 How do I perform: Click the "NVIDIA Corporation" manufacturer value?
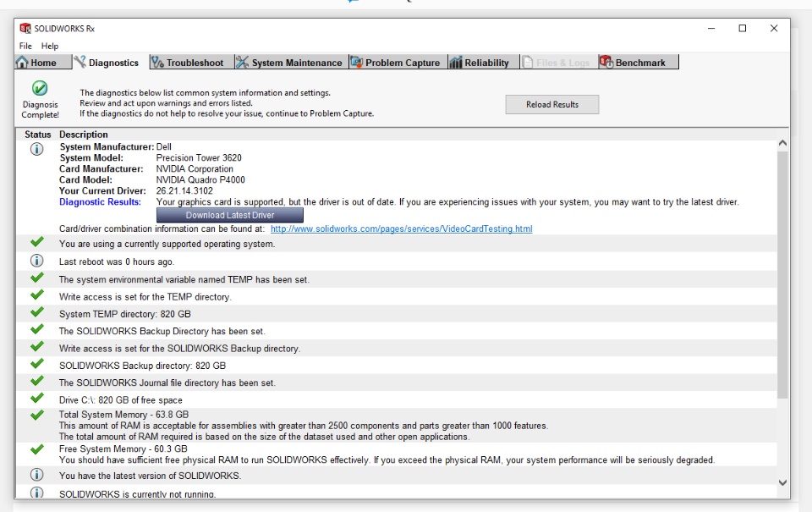pos(195,169)
